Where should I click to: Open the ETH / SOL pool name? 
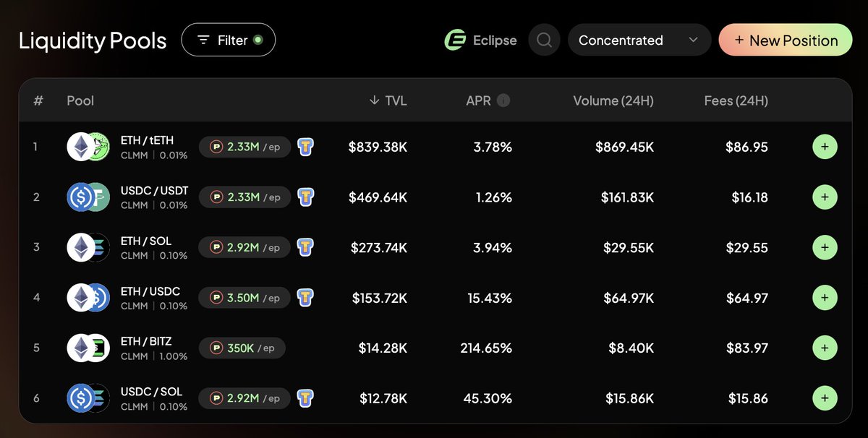coord(146,241)
